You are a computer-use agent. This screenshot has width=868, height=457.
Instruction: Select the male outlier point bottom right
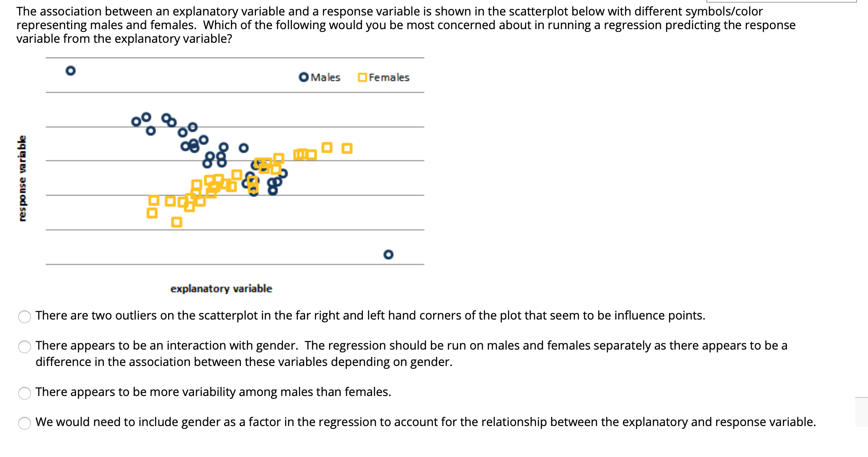388,255
